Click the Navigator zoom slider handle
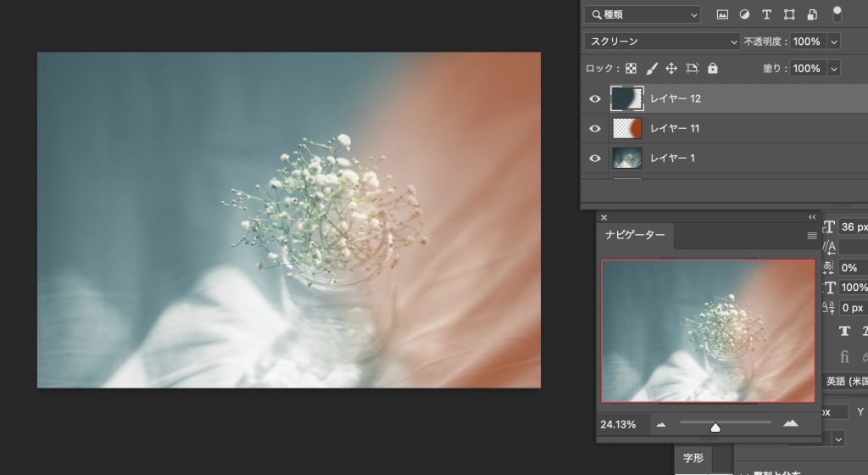The width and height of the screenshot is (868, 475). pyautogui.click(x=715, y=427)
